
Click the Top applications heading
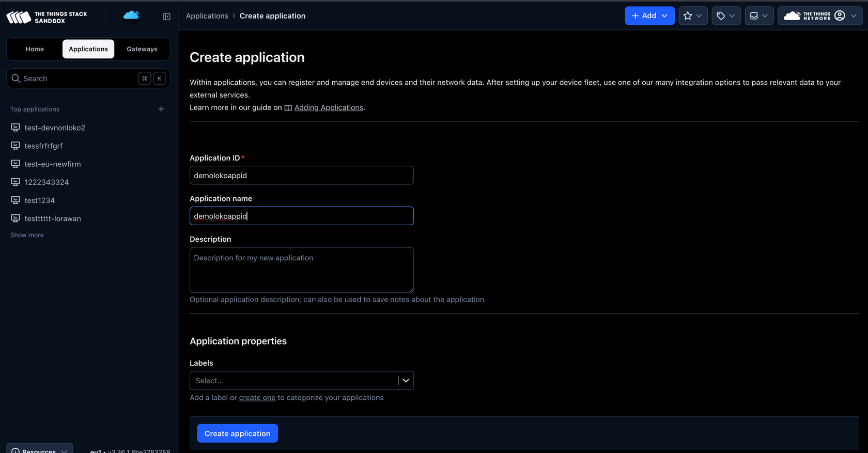pyautogui.click(x=35, y=109)
